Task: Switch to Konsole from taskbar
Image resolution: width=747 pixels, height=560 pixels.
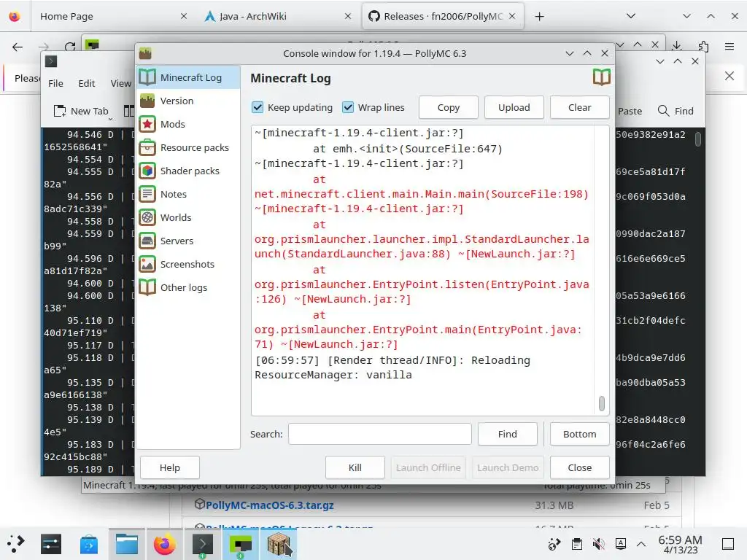Action: [x=203, y=544]
